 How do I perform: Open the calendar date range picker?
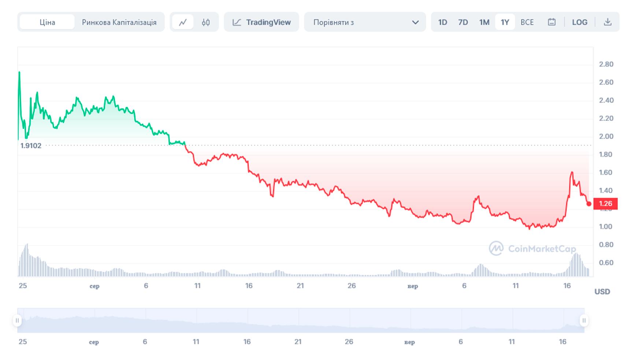tap(552, 22)
